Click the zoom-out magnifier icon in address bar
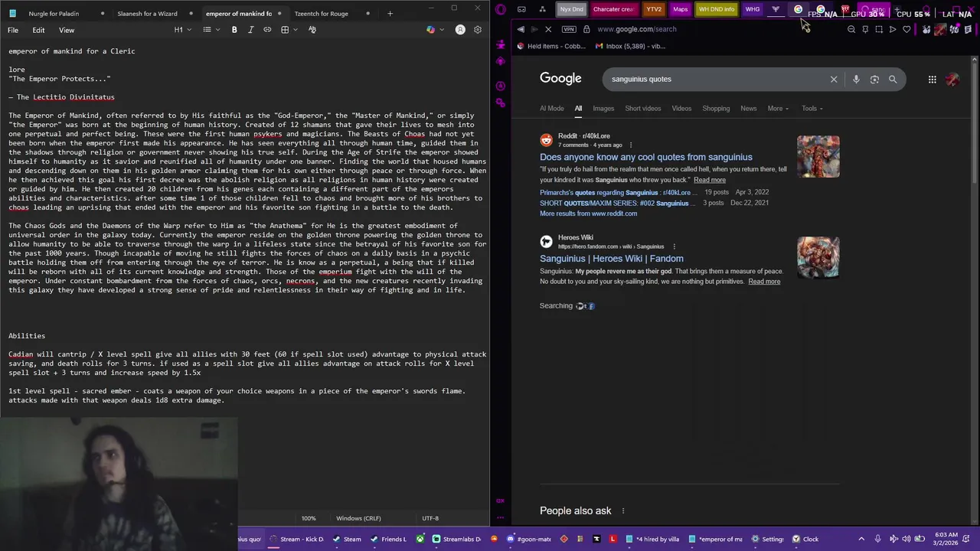The width and height of the screenshot is (980, 551). [851, 29]
